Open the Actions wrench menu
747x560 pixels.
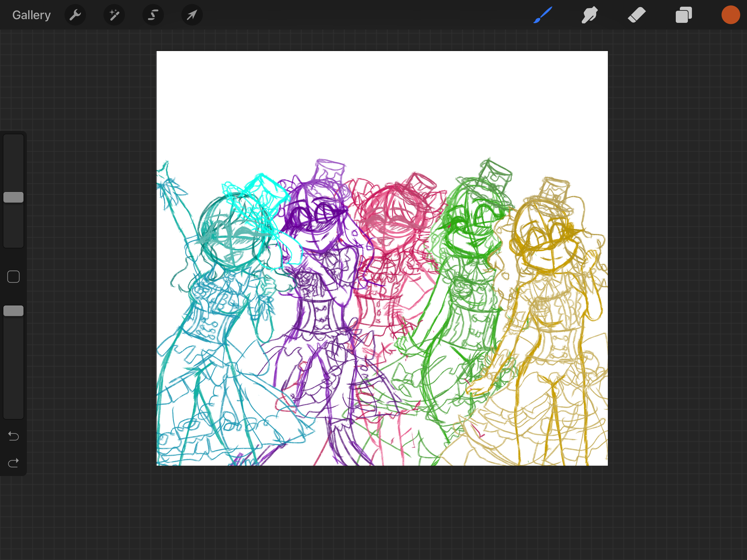(x=75, y=15)
